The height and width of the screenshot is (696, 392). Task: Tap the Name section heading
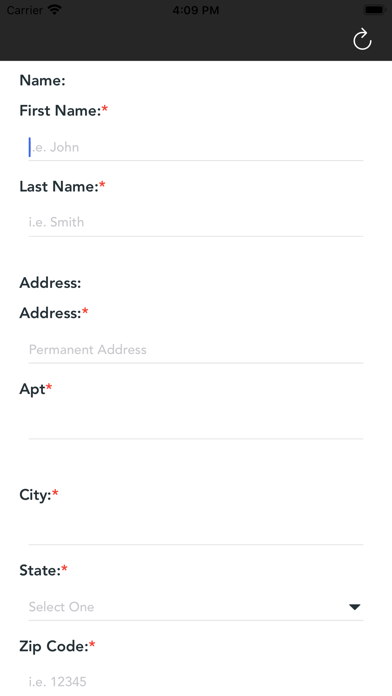(43, 80)
